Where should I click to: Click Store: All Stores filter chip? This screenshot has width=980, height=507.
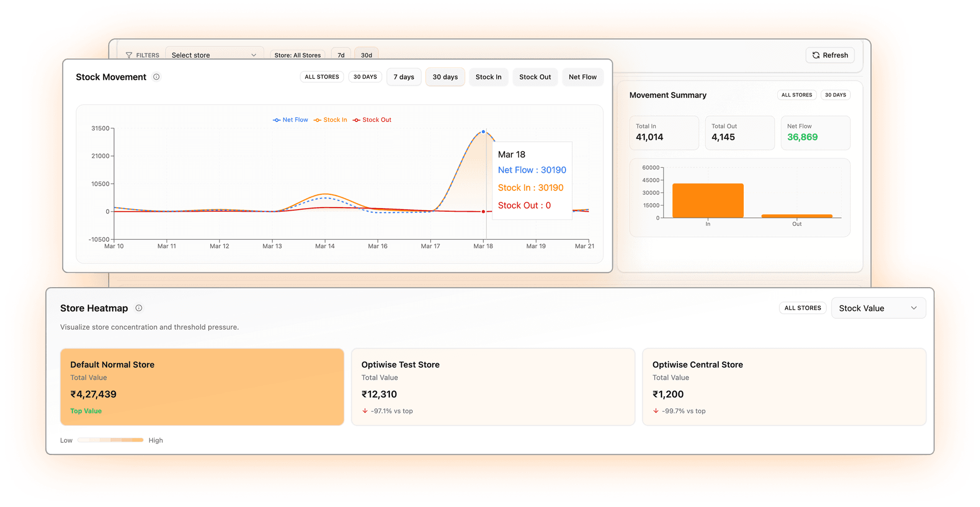tap(298, 55)
